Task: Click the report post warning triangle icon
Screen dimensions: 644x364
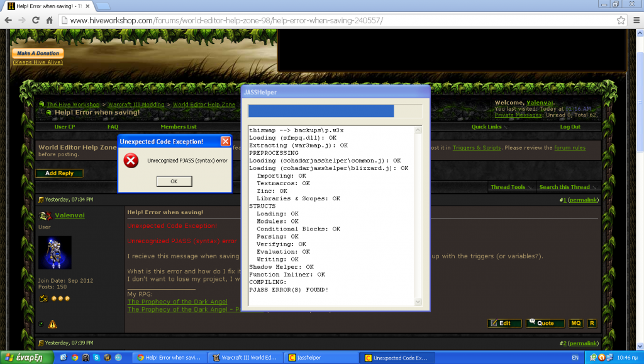Action: coord(52,324)
